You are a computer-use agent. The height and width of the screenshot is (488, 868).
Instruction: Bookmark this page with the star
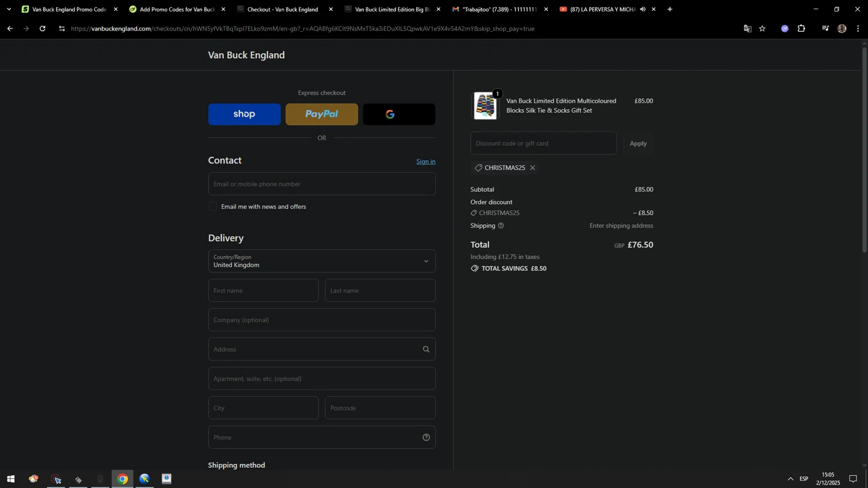(763, 28)
